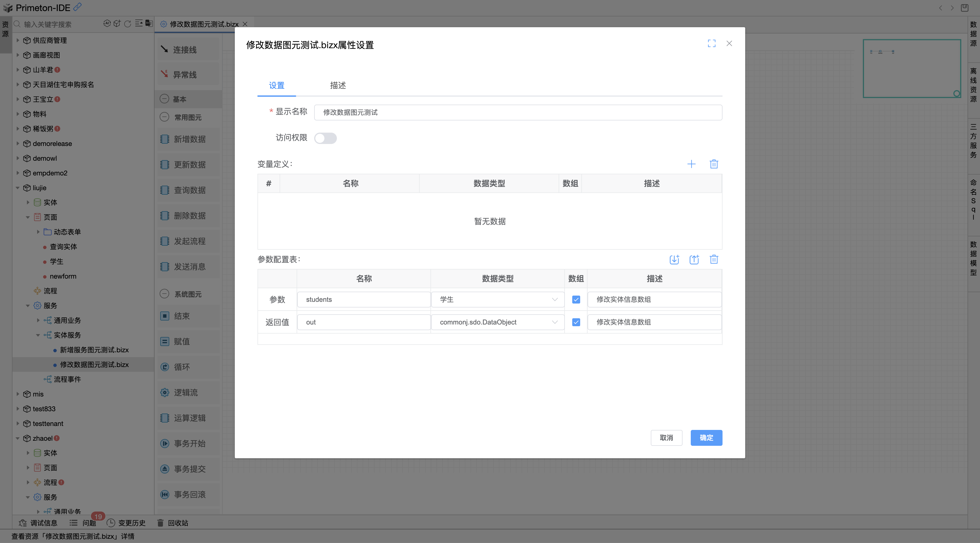Add a new variable with the plus icon

point(692,164)
